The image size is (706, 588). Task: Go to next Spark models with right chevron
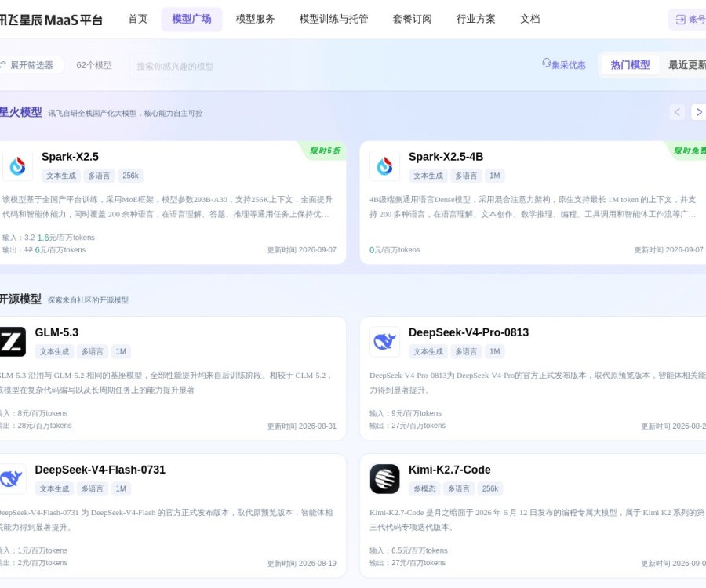coord(698,112)
